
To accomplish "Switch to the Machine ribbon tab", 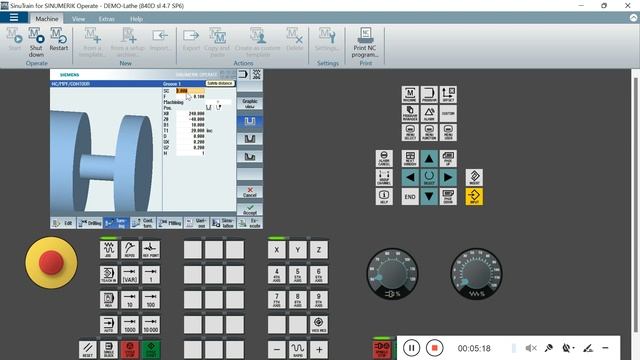I will [x=47, y=18].
